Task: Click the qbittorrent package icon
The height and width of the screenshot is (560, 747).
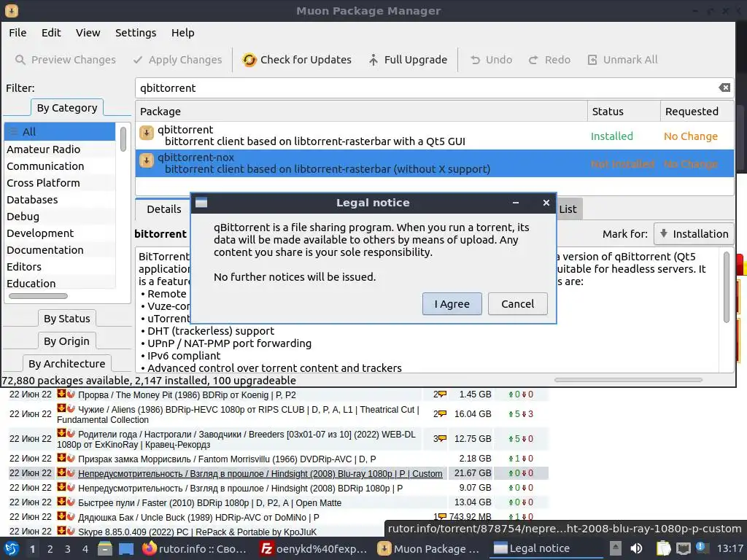Action: click(146, 133)
